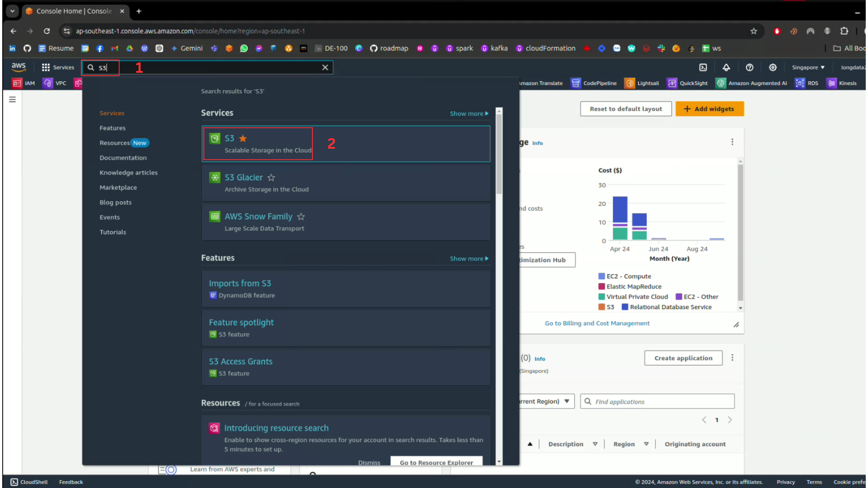Favorite S3 Glacier with star toggle

point(271,178)
